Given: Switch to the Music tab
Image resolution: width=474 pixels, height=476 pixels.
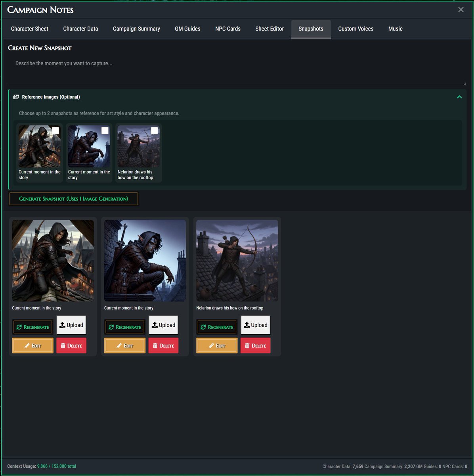Looking at the screenshot, I should point(396,29).
